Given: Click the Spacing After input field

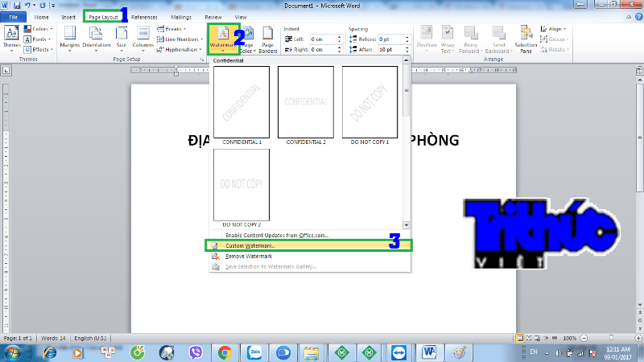Looking at the screenshot, I should pos(391,49).
